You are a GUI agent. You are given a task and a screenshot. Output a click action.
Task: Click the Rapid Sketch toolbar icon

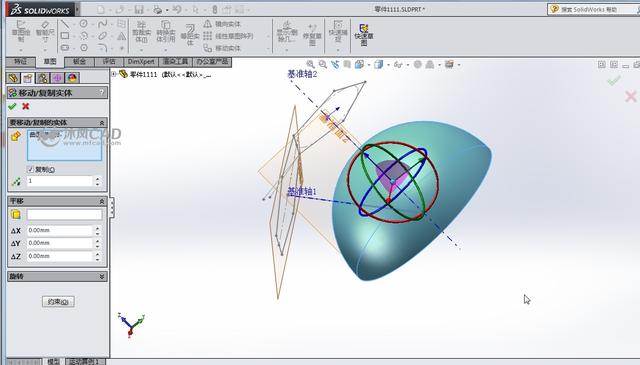[364, 34]
